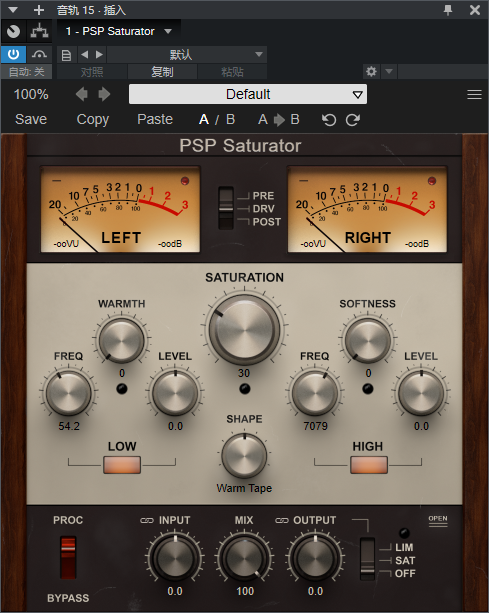Toggle the OUTPUT link chain icon
This screenshot has width=489, height=613.
[x=281, y=520]
